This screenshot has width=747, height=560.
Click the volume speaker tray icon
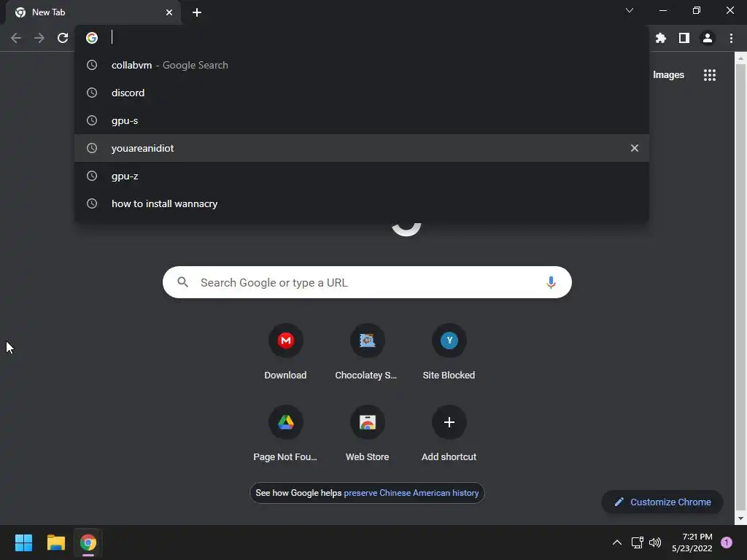(x=655, y=542)
